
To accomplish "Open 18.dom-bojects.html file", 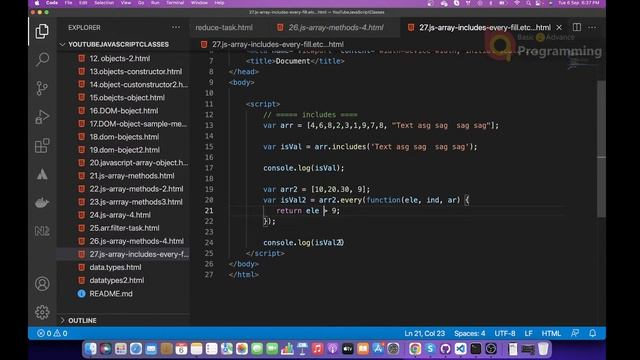I will (x=124, y=137).
